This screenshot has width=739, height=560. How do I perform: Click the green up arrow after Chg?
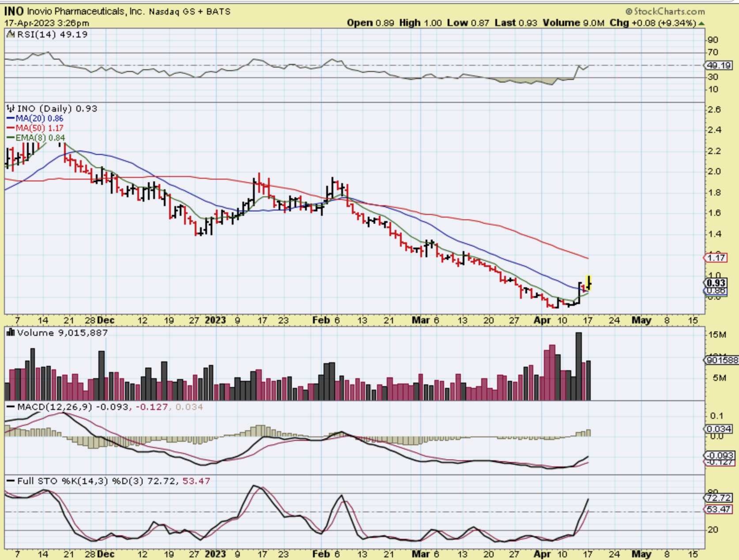coord(701,23)
